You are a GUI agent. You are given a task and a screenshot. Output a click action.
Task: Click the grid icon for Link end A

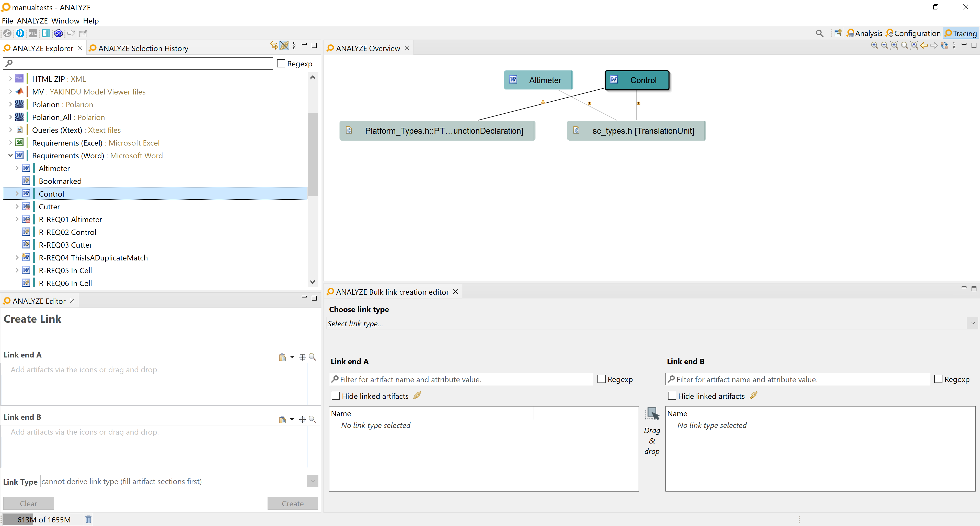303,357
